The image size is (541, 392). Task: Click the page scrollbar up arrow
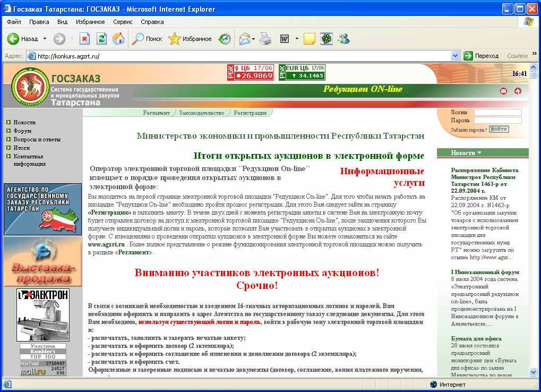[x=534, y=67]
